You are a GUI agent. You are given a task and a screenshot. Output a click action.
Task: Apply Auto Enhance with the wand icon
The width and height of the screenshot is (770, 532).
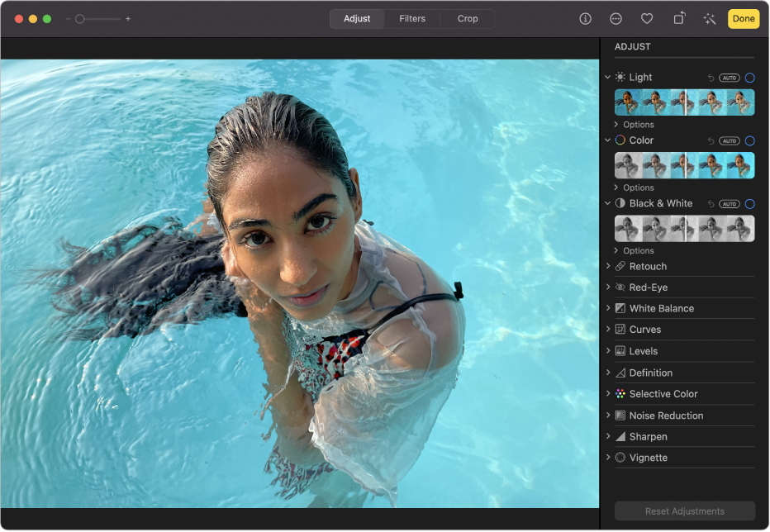710,18
